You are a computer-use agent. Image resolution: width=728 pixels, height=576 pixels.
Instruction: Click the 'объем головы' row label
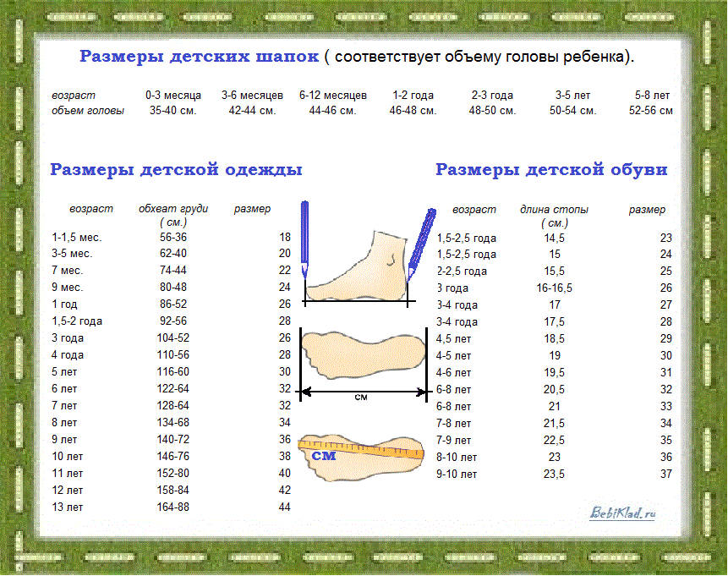pyautogui.click(x=88, y=111)
